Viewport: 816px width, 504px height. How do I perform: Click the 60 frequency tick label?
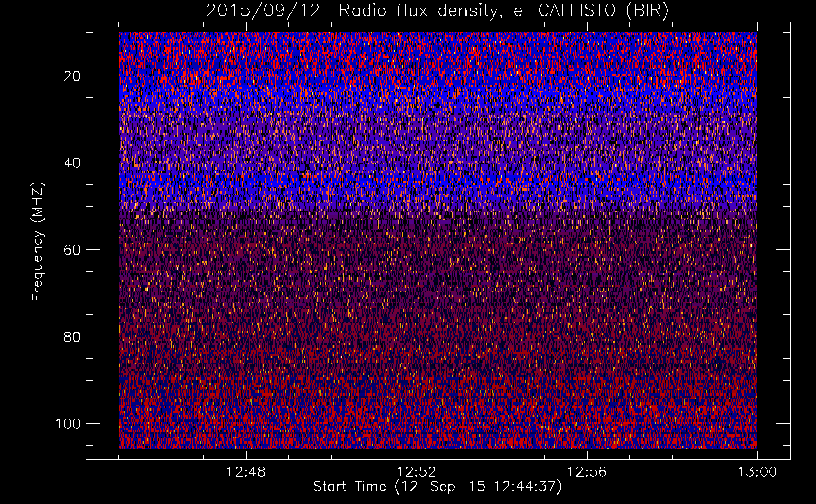[73, 250]
